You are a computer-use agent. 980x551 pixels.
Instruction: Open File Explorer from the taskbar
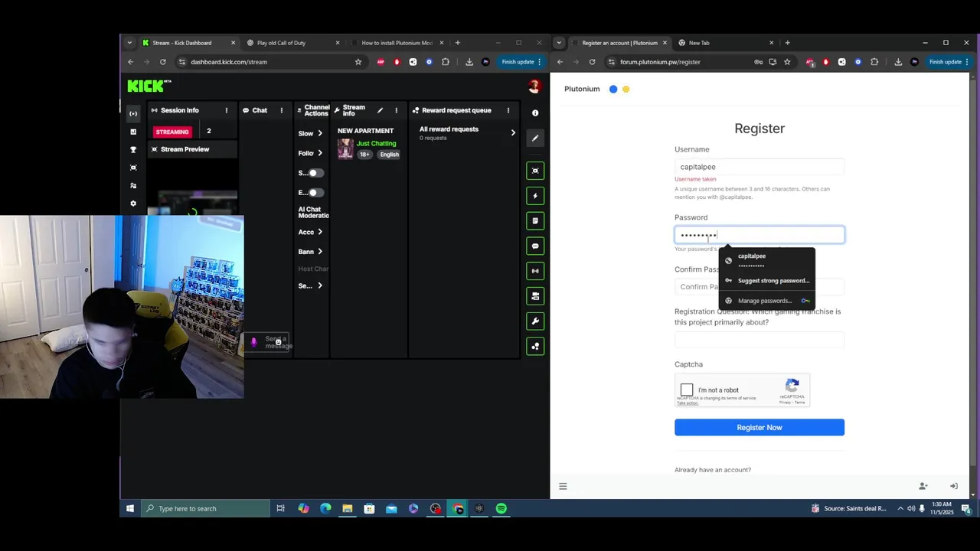[347, 508]
